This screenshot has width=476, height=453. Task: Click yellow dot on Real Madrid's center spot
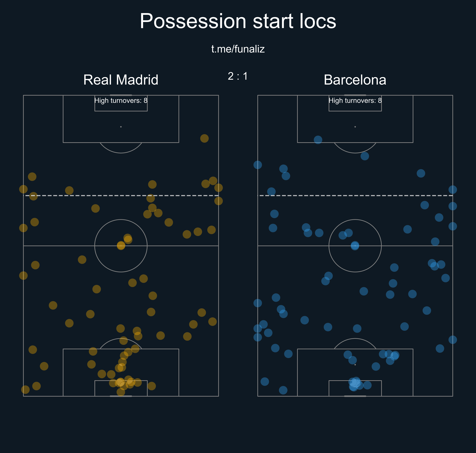121,246
